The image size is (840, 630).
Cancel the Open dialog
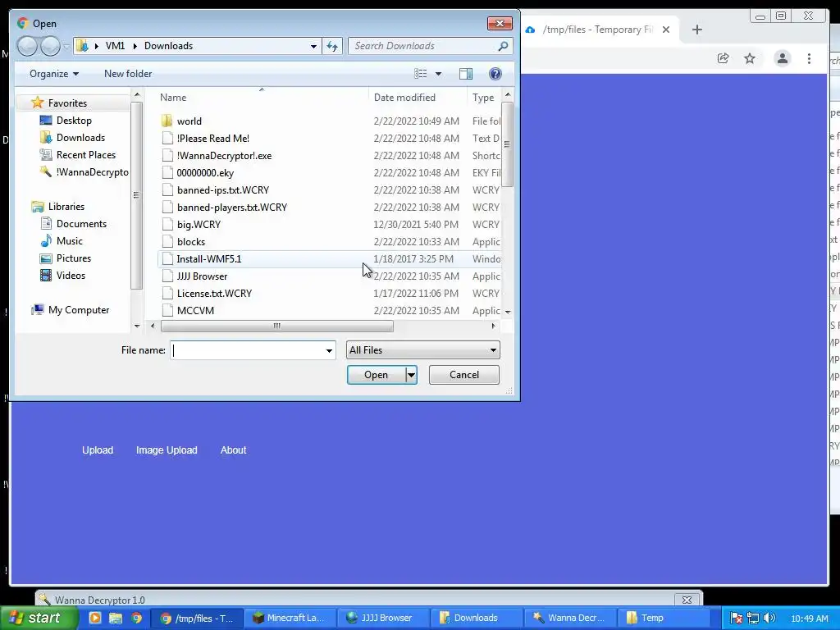coord(464,375)
